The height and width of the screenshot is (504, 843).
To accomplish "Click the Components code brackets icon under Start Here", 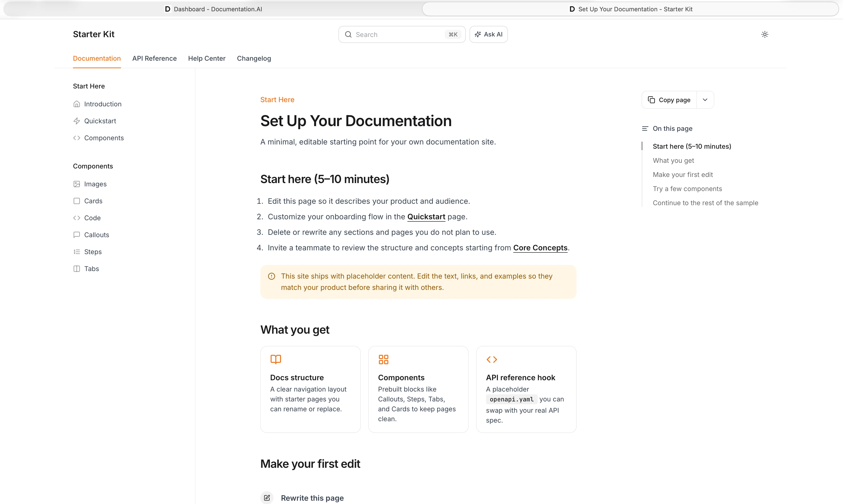I will 77,138.
